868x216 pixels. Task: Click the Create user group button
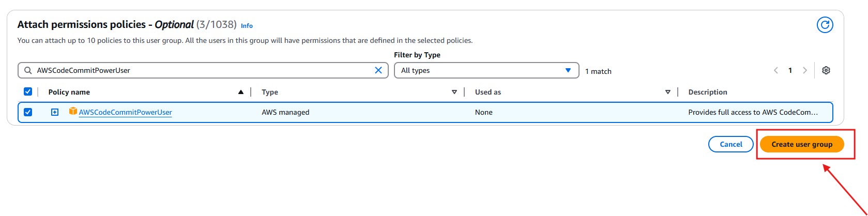click(801, 144)
